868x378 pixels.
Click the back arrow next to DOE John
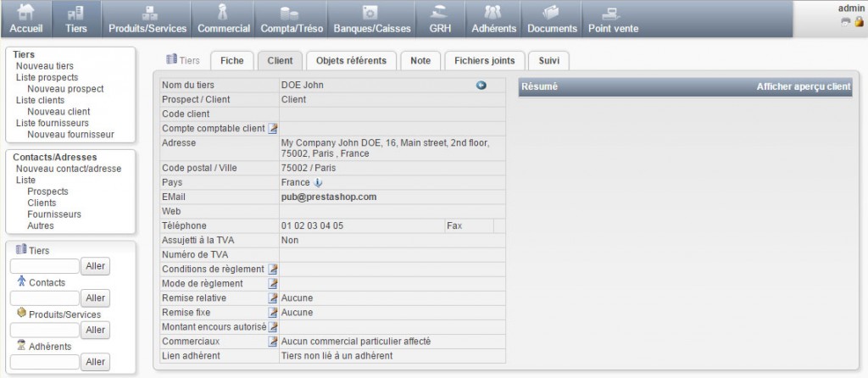click(x=481, y=86)
